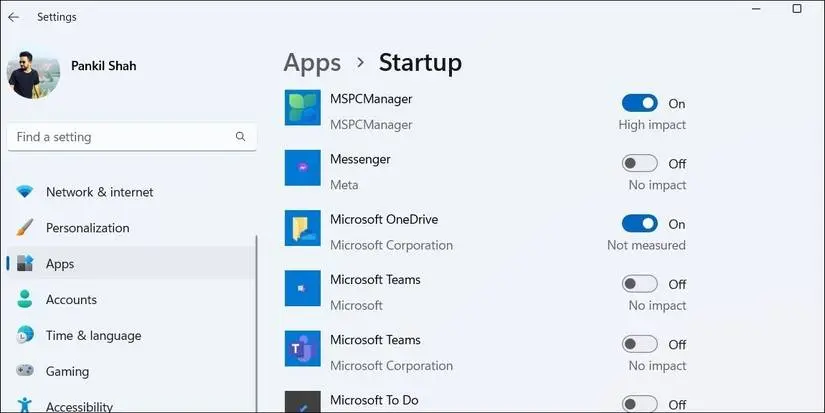
Task: Open Time & language settings
Action: coord(93,336)
